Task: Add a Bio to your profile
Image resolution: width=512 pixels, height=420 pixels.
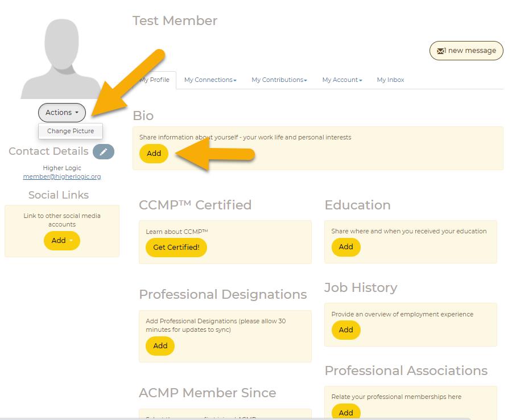Action: [x=153, y=154]
